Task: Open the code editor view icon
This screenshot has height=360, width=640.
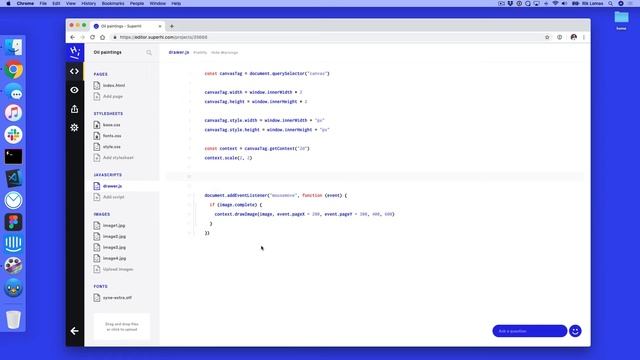Action: click(74, 71)
